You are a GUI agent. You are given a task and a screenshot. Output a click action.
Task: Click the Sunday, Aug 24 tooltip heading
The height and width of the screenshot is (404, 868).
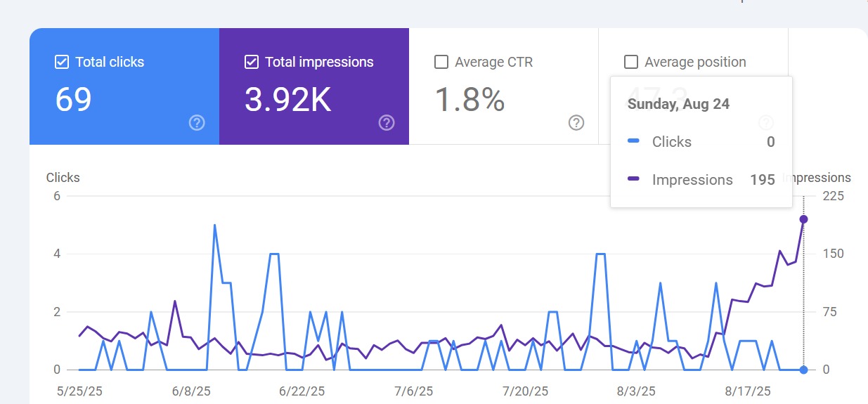point(678,104)
